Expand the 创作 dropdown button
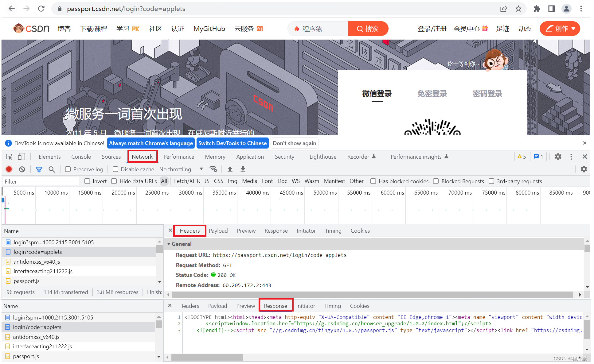The width and height of the screenshot is (594, 364). click(x=560, y=29)
